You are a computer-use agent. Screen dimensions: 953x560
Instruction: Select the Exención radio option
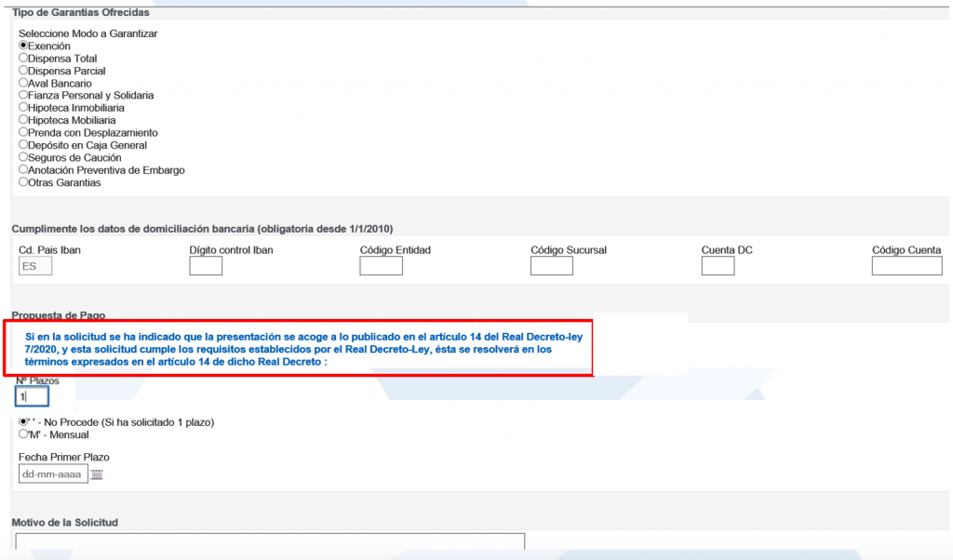coord(23,46)
